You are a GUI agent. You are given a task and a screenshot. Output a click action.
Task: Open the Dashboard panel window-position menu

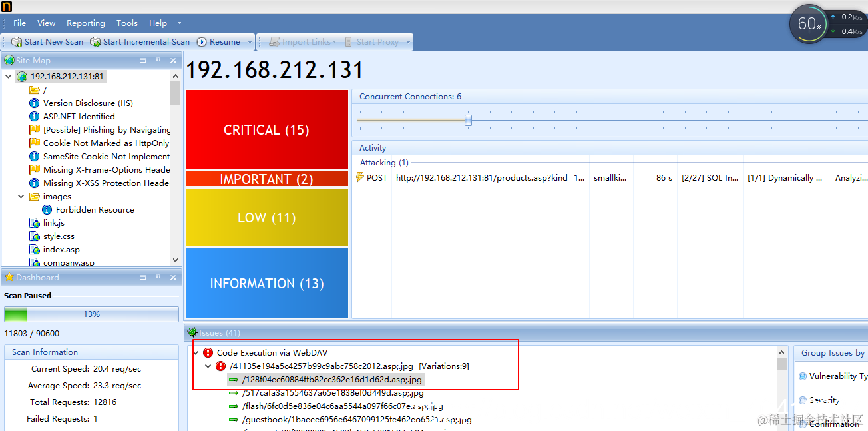click(x=142, y=278)
